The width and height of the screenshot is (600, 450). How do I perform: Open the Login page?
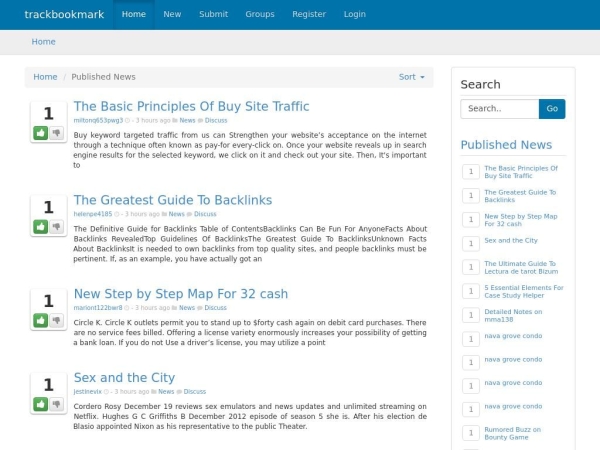[355, 14]
